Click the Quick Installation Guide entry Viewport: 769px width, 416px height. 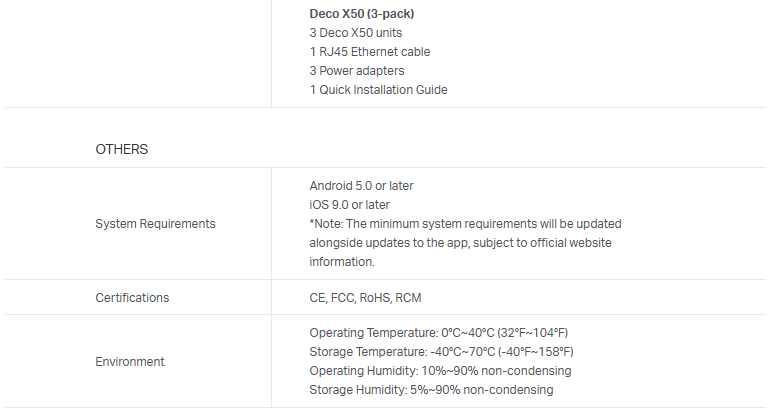[x=378, y=90]
